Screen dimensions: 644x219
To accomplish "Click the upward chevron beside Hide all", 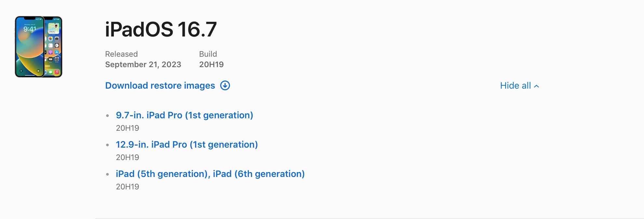I will point(537,86).
